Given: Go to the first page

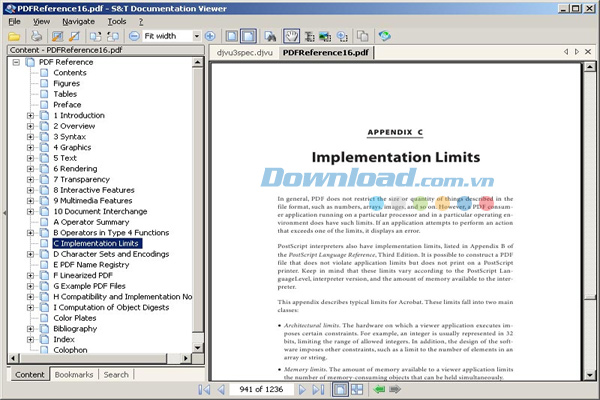Looking at the screenshot, I should coord(204,390).
